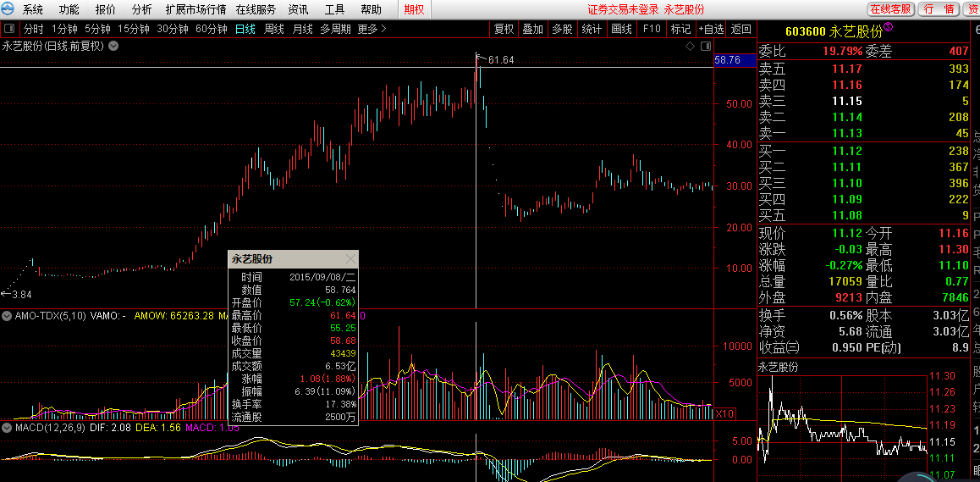The width and height of the screenshot is (980, 482).
Task: Open the 分析 menu
Action: [141, 9]
